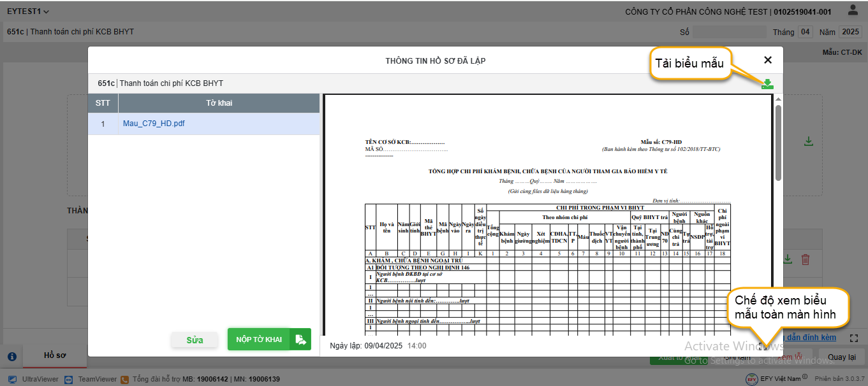Screen dimensions: 868x386
Task: Click the time 14:00 next to date
Action: point(417,346)
